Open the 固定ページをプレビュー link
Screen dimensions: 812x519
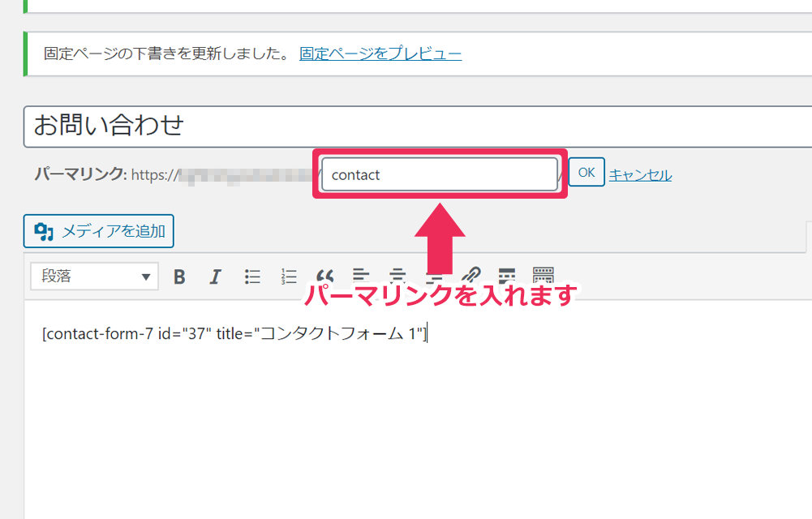click(380, 54)
